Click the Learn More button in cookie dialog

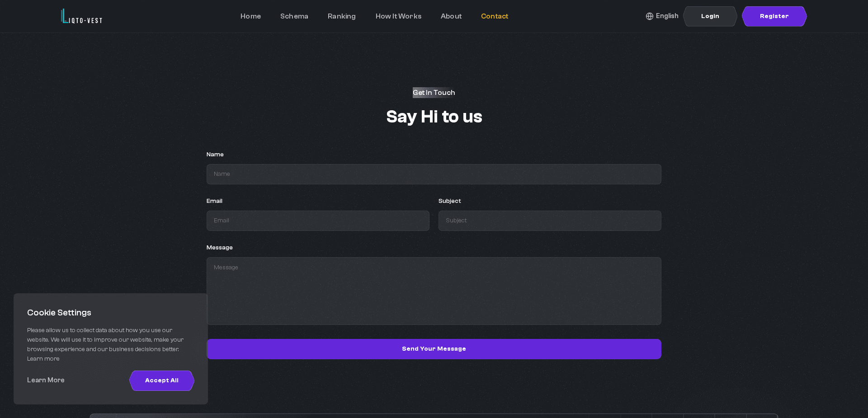45,380
